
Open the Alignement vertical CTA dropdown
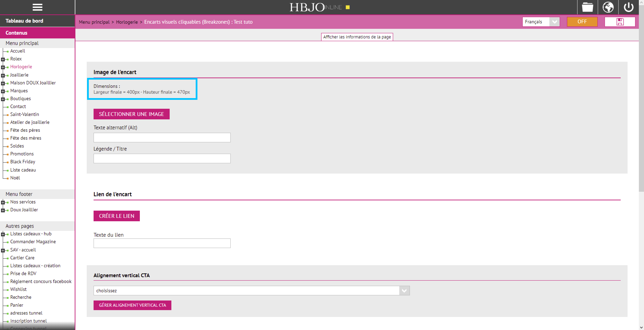pyautogui.click(x=251, y=291)
